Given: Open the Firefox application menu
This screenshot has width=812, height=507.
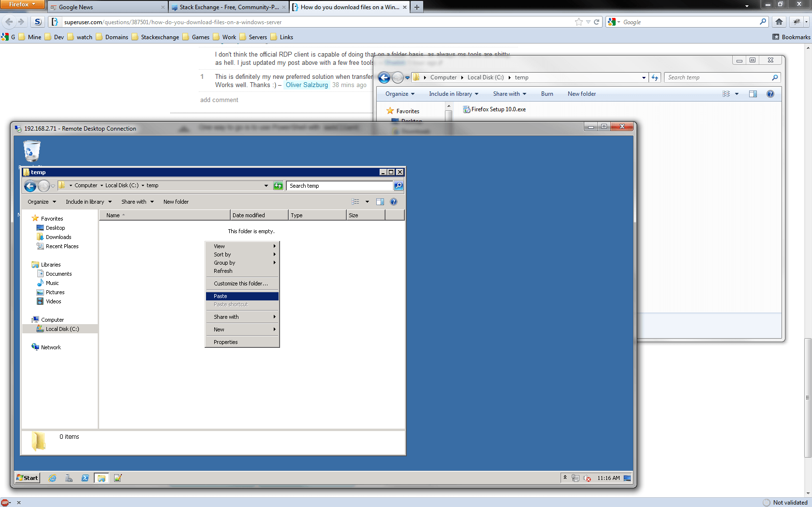Looking at the screenshot, I should tap(22, 4).
